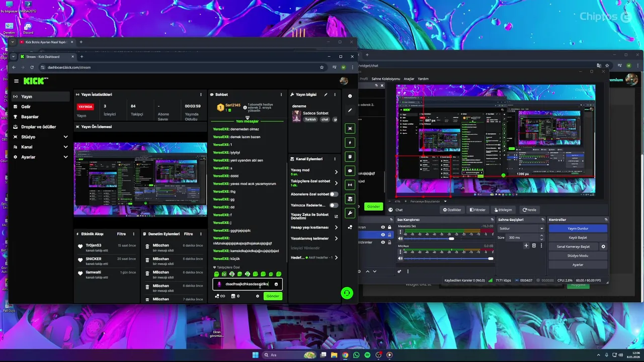Send chat message with Gönder button
Image resolution: width=644 pixels, height=362 pixels.
[273, 296]
